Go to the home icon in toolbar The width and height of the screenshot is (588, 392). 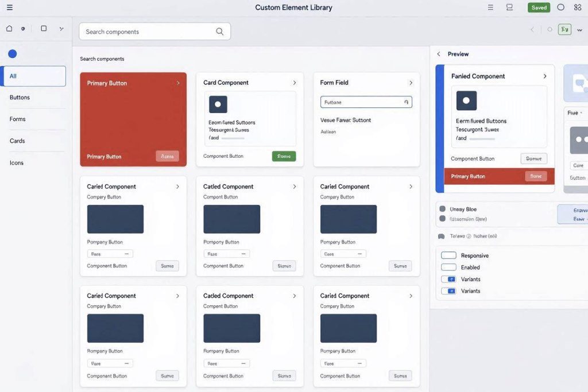tap(9, 29)
